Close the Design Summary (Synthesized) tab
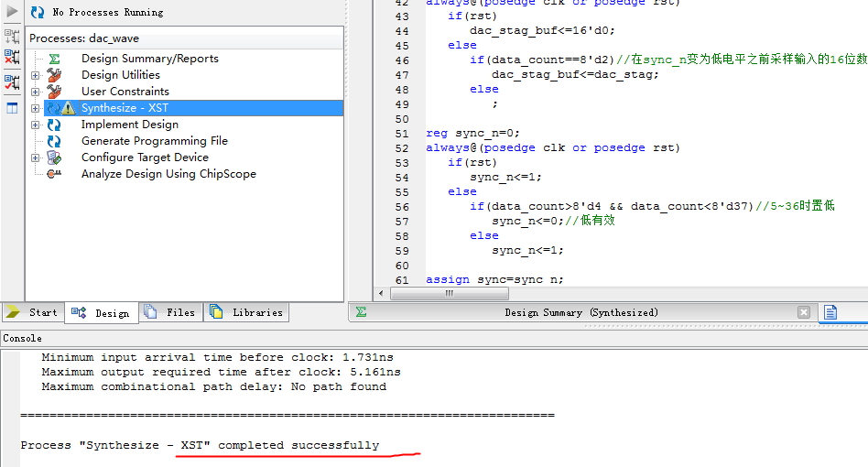 (804, 312)
